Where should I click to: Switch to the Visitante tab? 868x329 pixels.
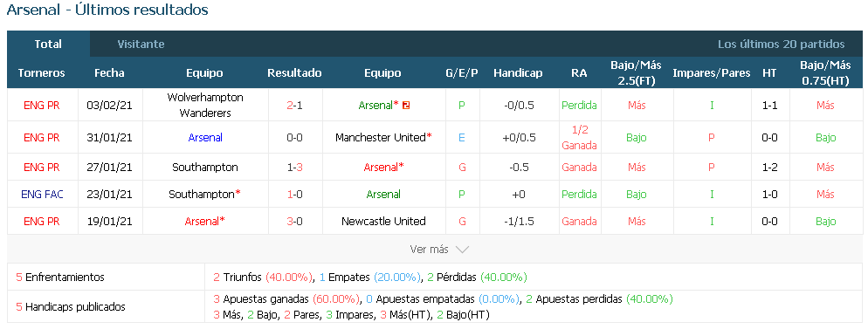(141, 45)
